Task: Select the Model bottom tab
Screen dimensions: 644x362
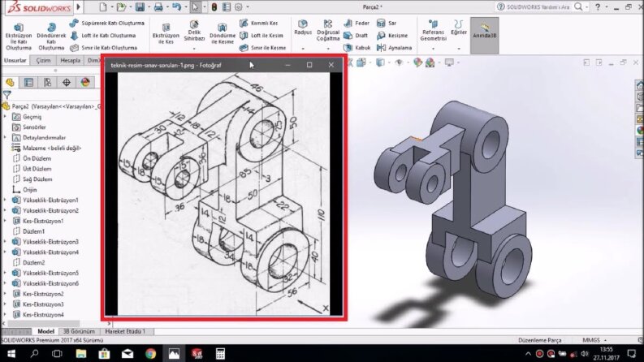Action: tap(45, 331)
